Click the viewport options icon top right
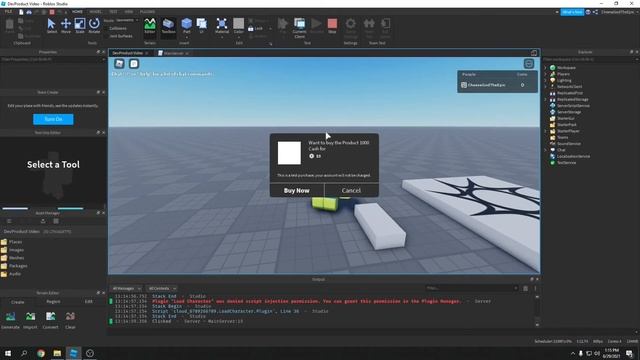 coord(529,63)
